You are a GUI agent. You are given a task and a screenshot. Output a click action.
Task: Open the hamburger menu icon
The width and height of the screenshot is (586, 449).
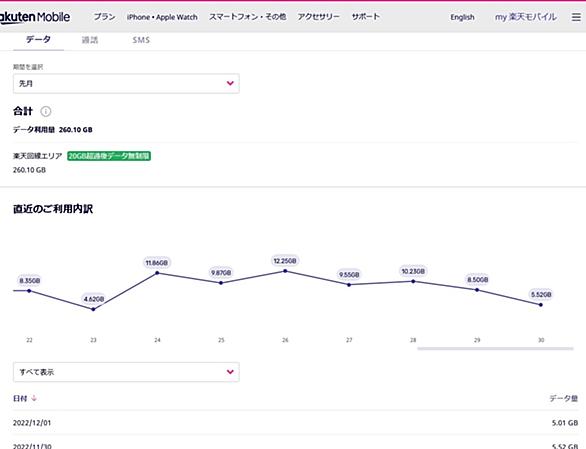(576, 17)
